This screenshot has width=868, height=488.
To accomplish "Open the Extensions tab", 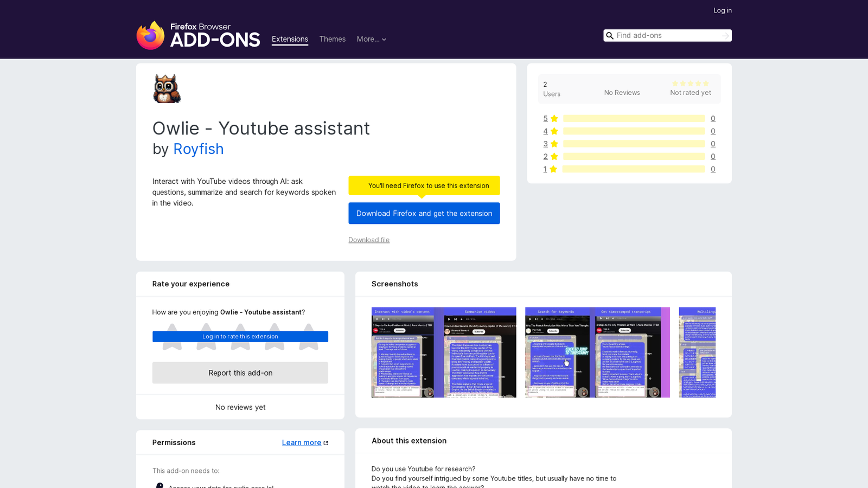I will (x=290, y=39).
